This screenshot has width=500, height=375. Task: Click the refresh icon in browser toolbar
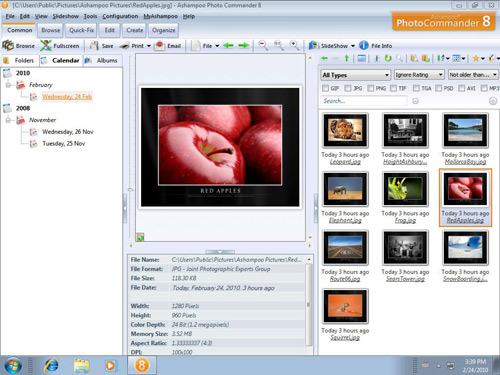pos(388,58)
